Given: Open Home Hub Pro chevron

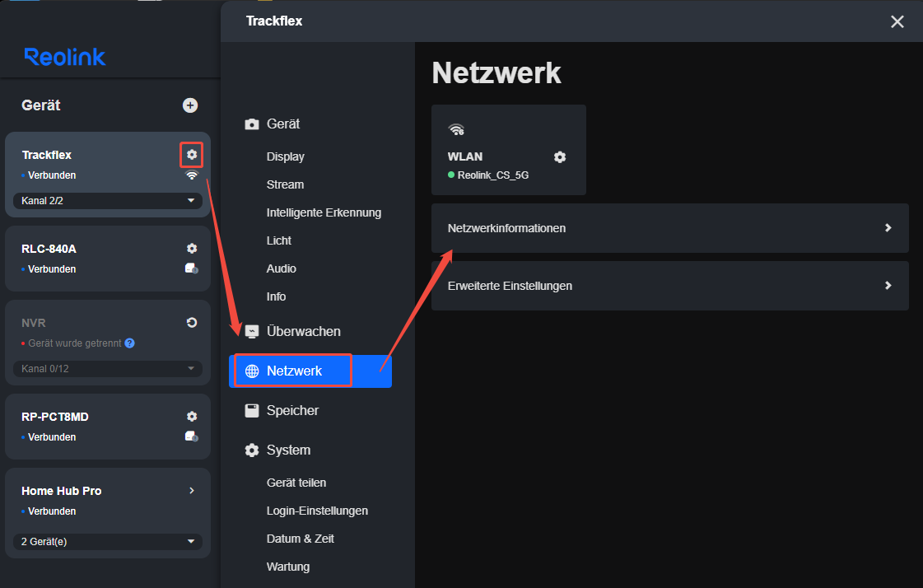Looking at the screenshot, I should (x=192, y=490).
